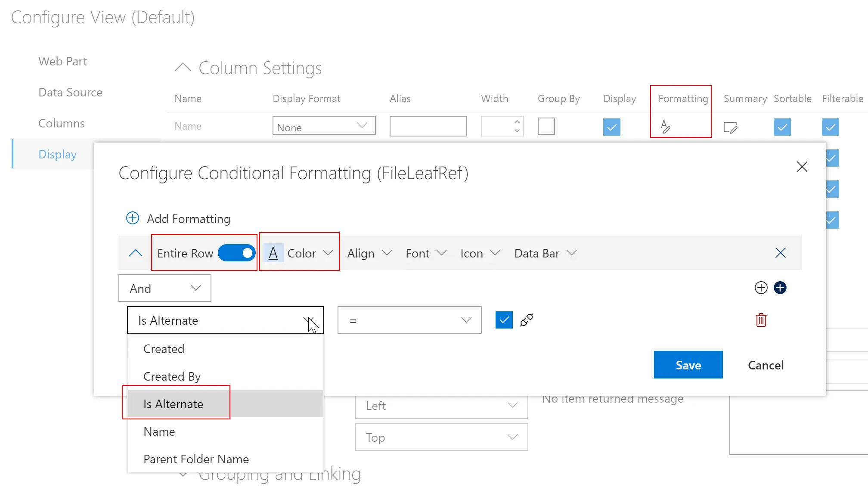
Task: Click the Add Formatting plus icon
Action: (133, 218)
